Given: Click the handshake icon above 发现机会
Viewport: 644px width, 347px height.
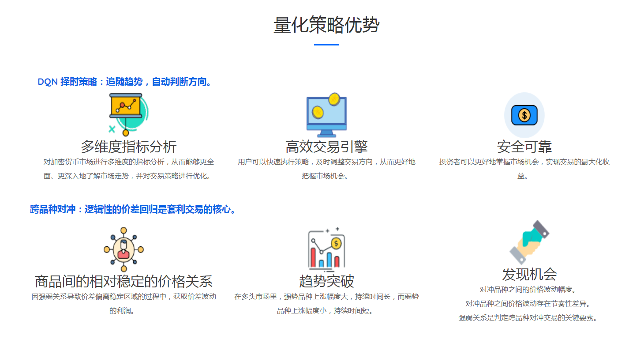Looking at the screenshot, I should tap(529, 242).
